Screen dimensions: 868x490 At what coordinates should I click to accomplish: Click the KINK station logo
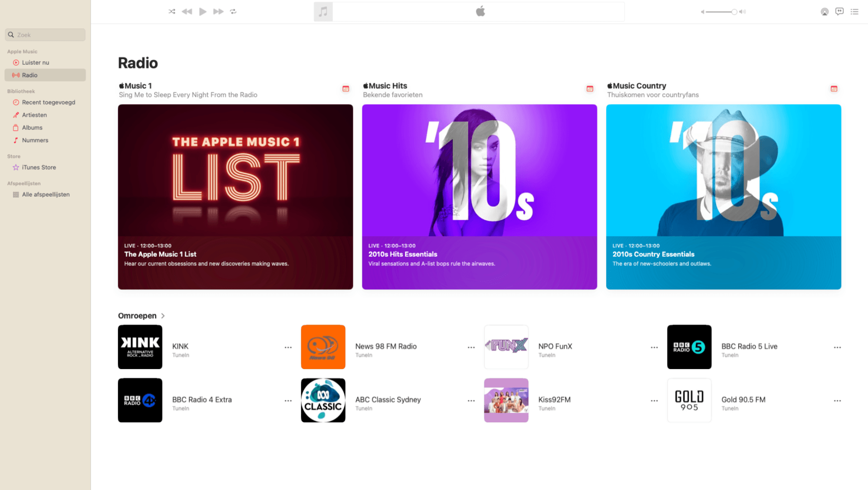coord(140,347)
